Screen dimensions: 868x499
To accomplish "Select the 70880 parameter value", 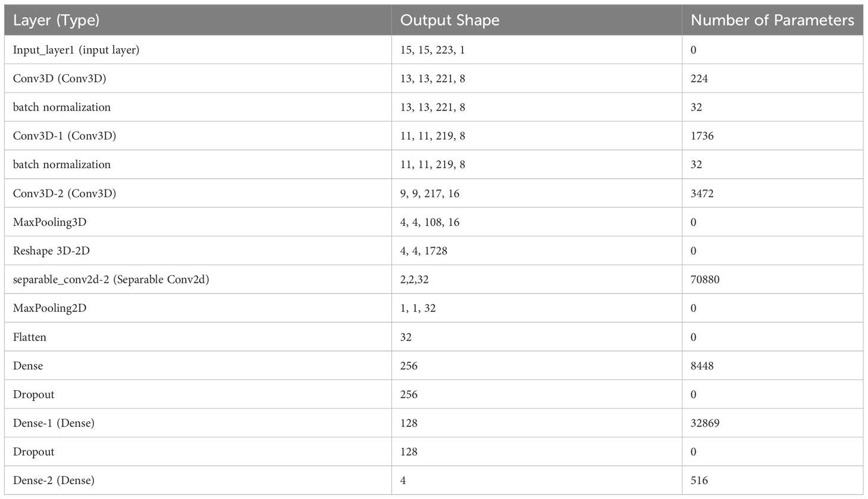I will point(705,279).
